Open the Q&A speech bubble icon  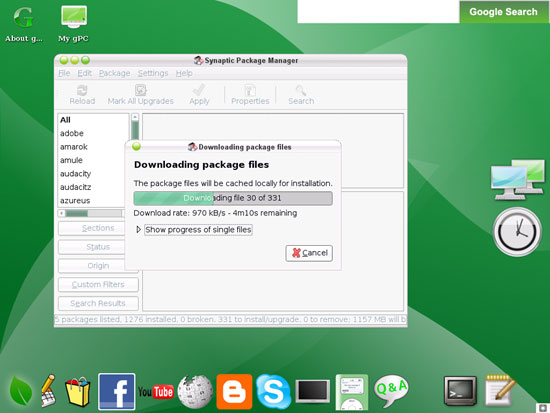[x=391, y=391]
